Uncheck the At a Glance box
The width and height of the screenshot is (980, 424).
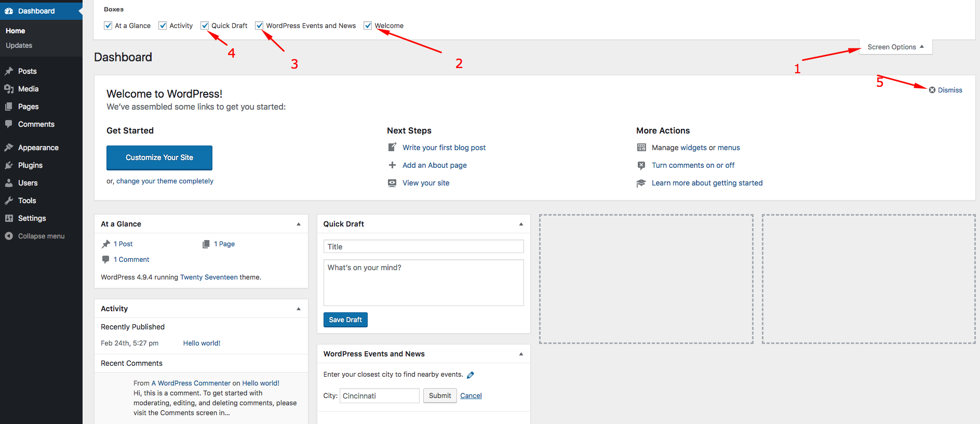tap(108, 25)
